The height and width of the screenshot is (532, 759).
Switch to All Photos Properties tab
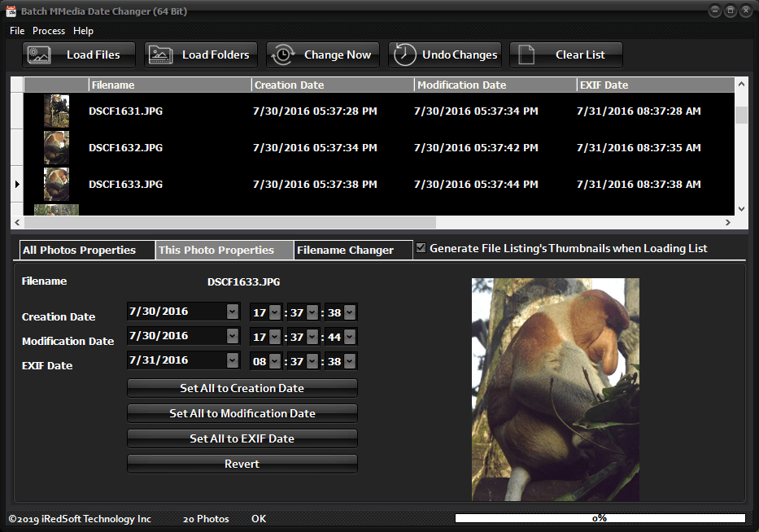coord(87,251)
